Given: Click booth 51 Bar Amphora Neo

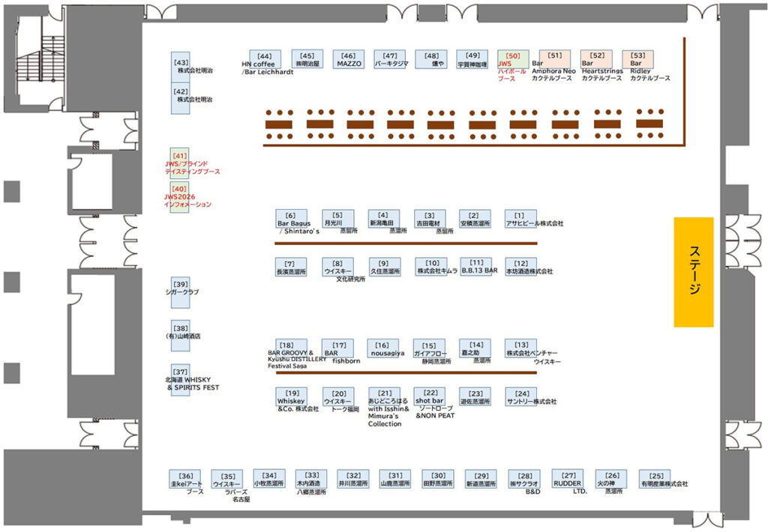Looking at the screenshot, I should click(554, 60).
